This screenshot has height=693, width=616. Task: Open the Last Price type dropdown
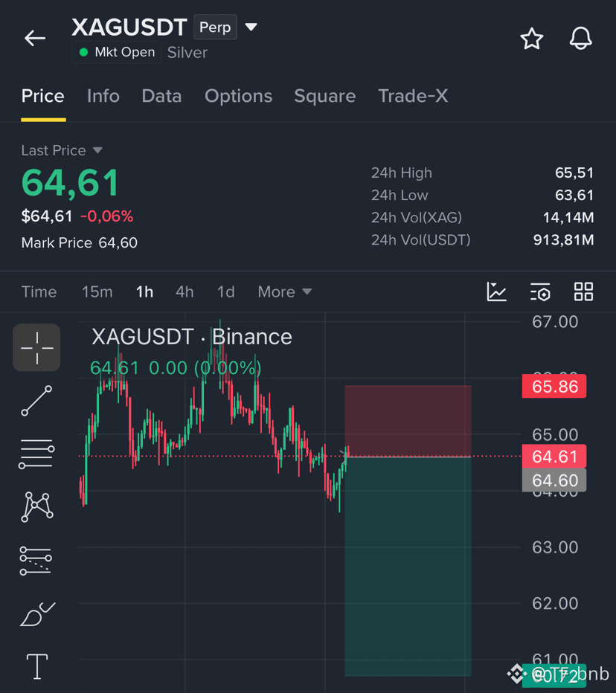click(x=97, y=150)
